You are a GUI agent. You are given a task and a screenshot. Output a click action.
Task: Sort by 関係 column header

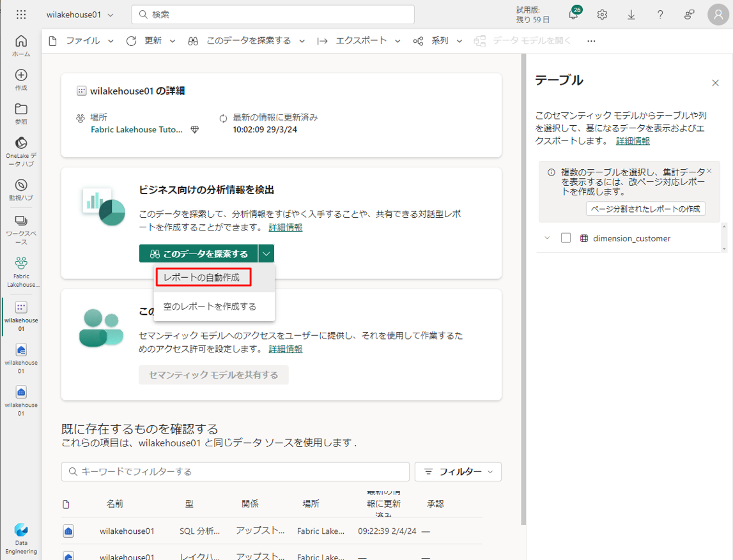coord(250,503)
